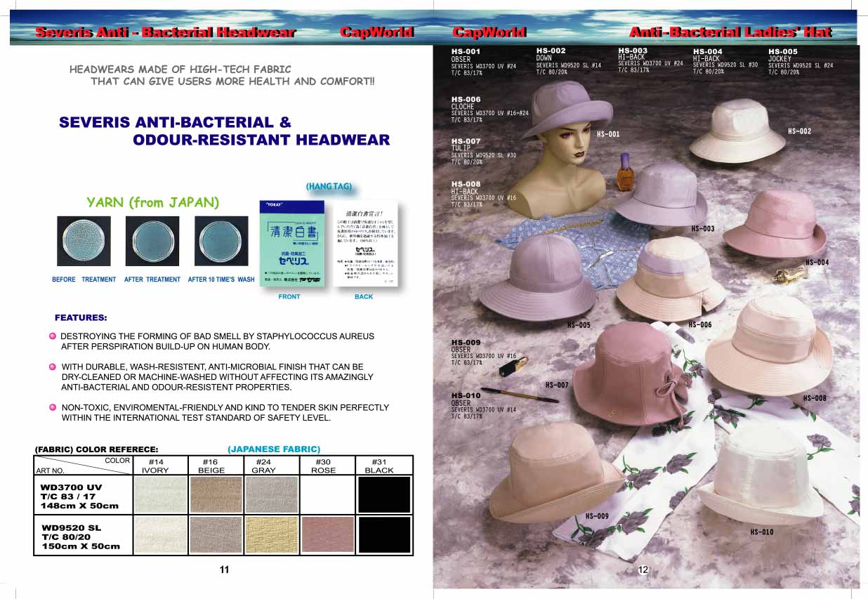Click the "#30 ROSE" column header

pos(323,466)
